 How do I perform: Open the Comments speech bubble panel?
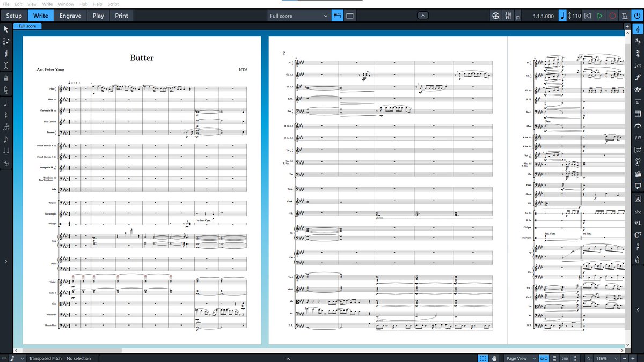pyautogui.click(x=638, y=186)
